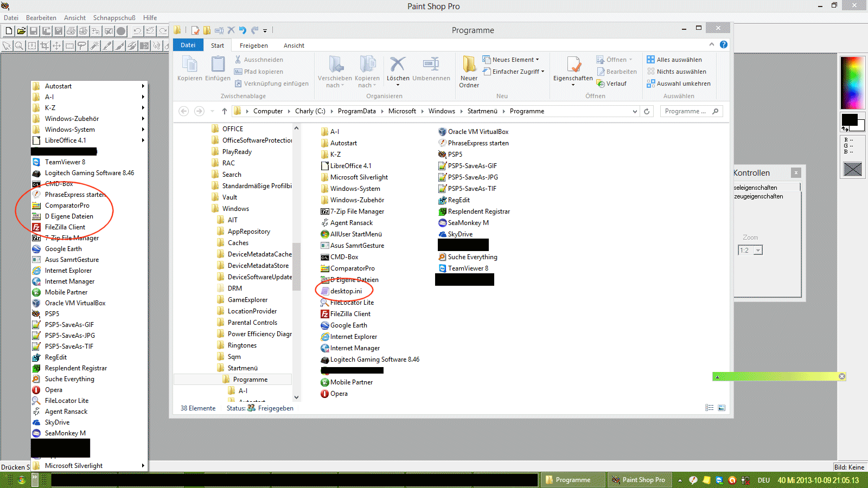Open Schnappschuß menu in Paint Shop Pro
Screen dimensions: 868x488
[x=114, y=18]
